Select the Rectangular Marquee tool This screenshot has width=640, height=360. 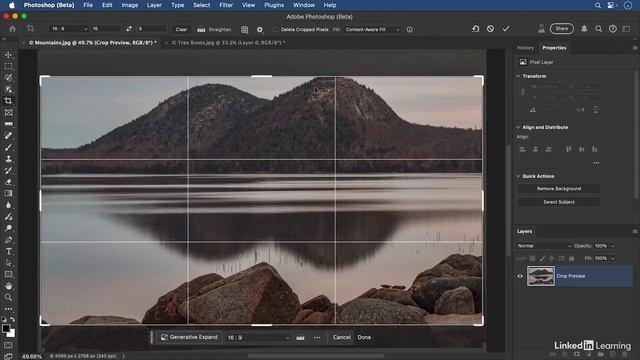8,66
